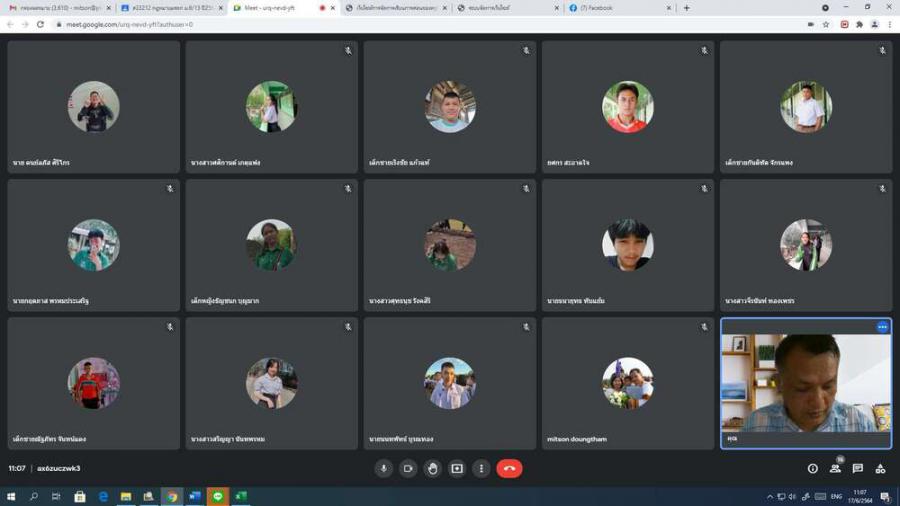Bookmark this page with the star icon
The image size is (900, 506).
(826, 24)
